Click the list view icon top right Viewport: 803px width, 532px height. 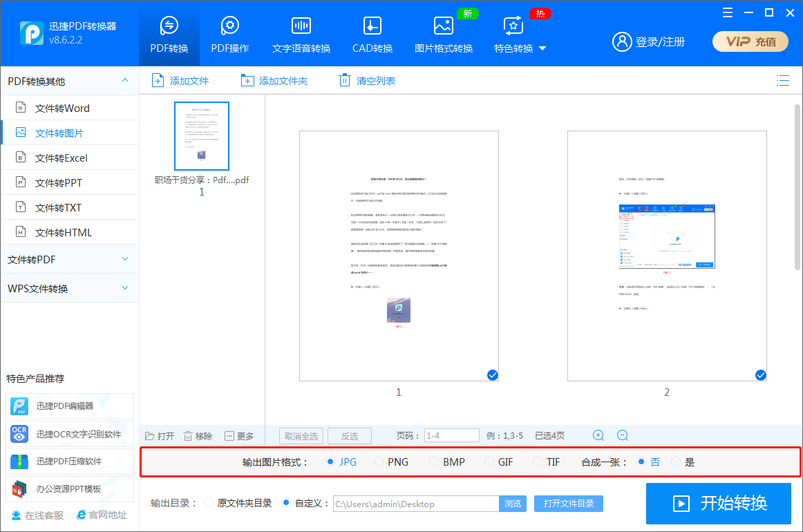[783, 80]
